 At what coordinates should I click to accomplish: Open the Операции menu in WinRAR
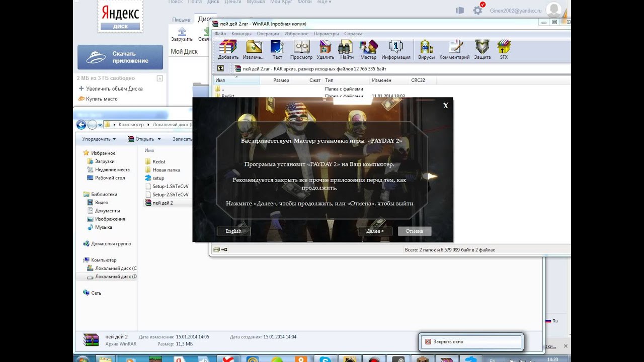point(268,34)
